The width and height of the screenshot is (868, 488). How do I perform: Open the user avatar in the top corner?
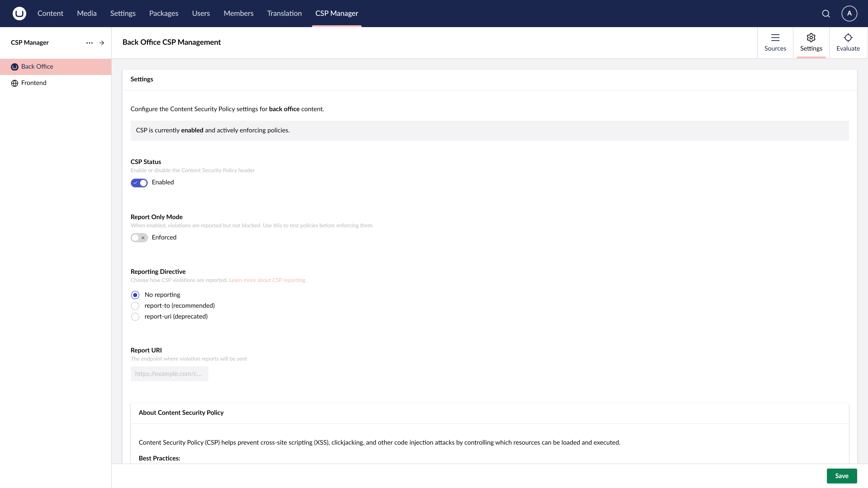849,14
